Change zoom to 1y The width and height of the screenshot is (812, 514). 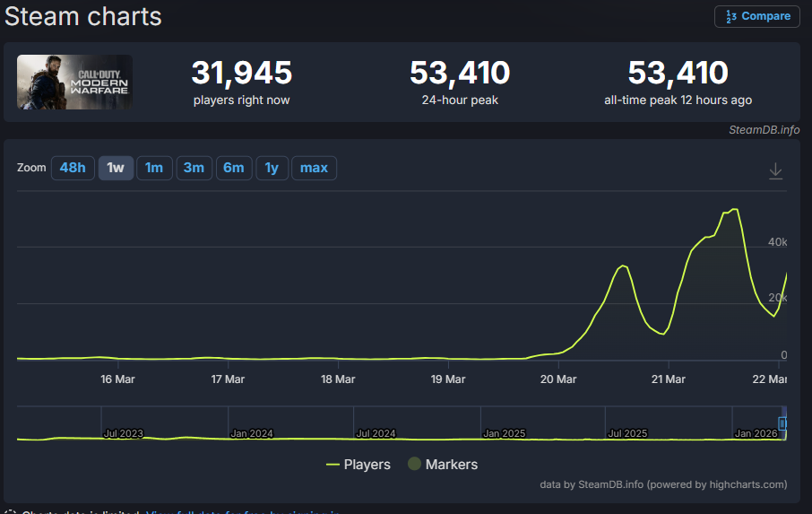pyautogui.click(x=272, y=168)
